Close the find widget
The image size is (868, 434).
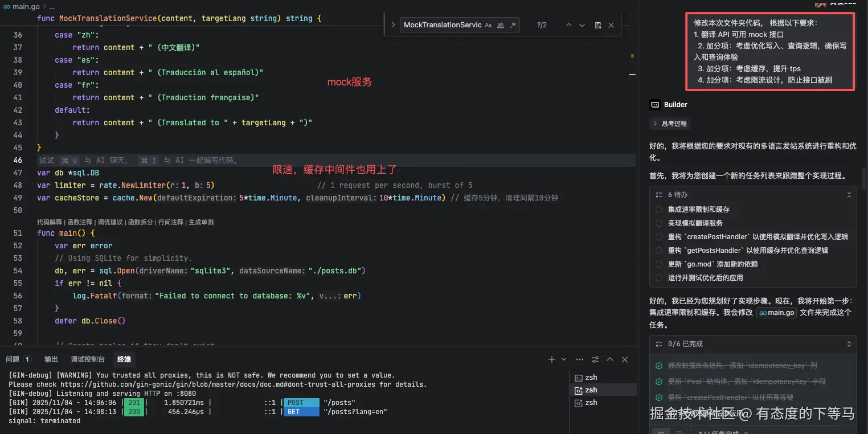[x=611, y=25]
